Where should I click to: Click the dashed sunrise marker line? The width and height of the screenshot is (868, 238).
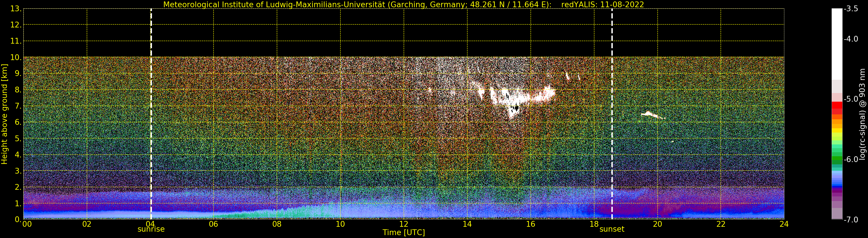[x=151, y=114]
